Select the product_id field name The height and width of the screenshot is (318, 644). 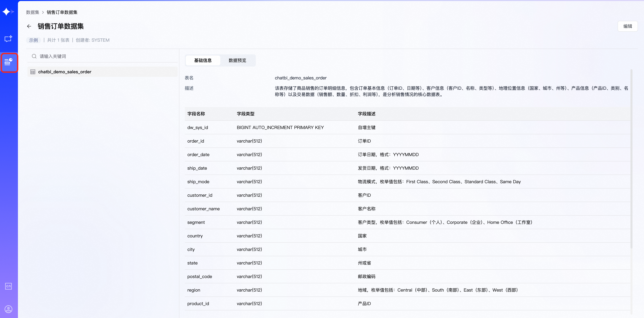198,303
